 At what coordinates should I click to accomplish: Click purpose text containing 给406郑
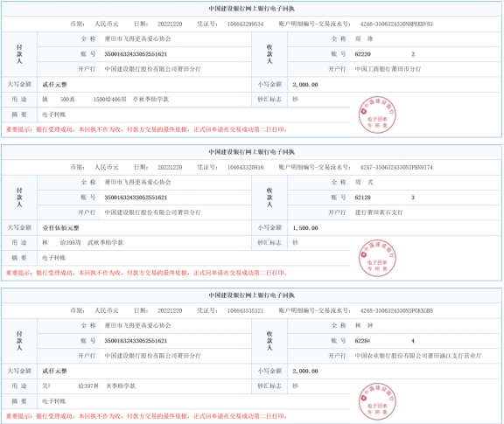105,100
